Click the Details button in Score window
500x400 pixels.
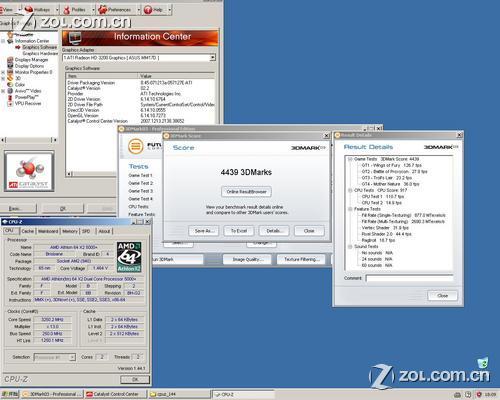[x=274, y=231]
